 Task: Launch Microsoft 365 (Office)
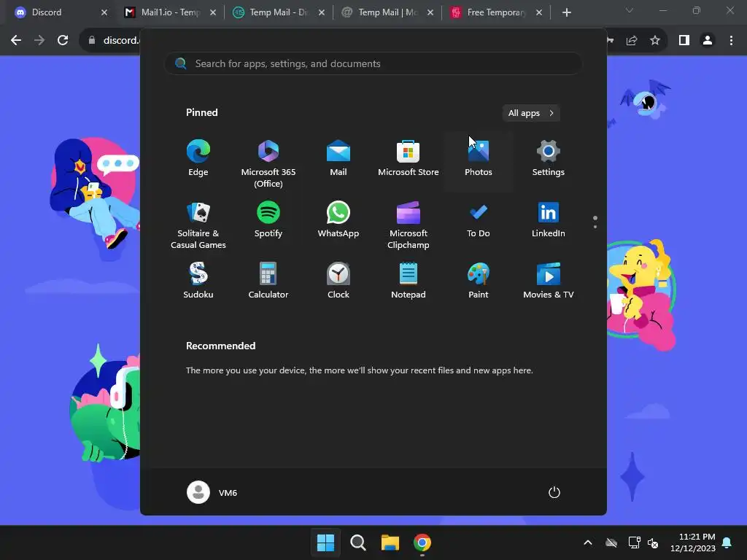point(268,163)
